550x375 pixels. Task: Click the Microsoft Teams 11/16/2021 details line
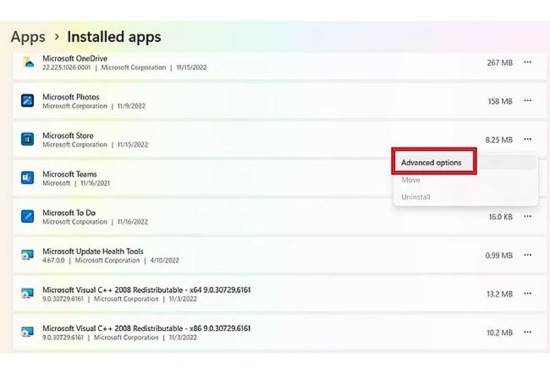[76, 183]
